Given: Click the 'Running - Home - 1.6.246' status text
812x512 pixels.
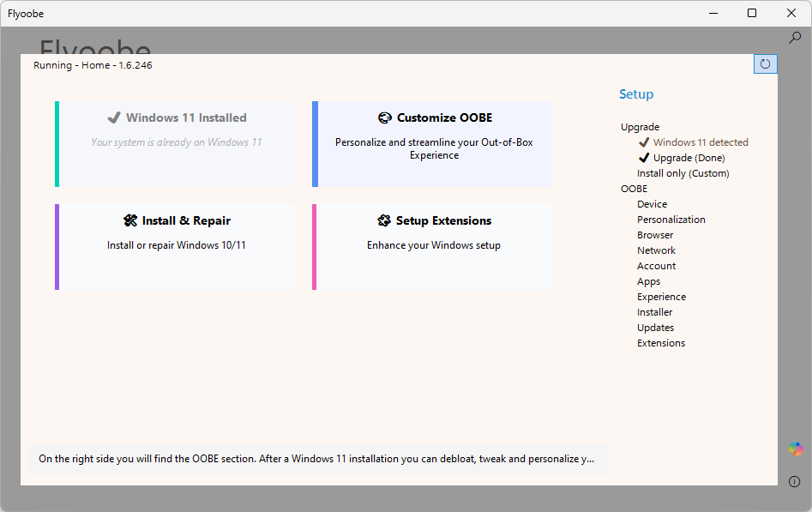Looking at the screenshot, I should pos(93,65).
